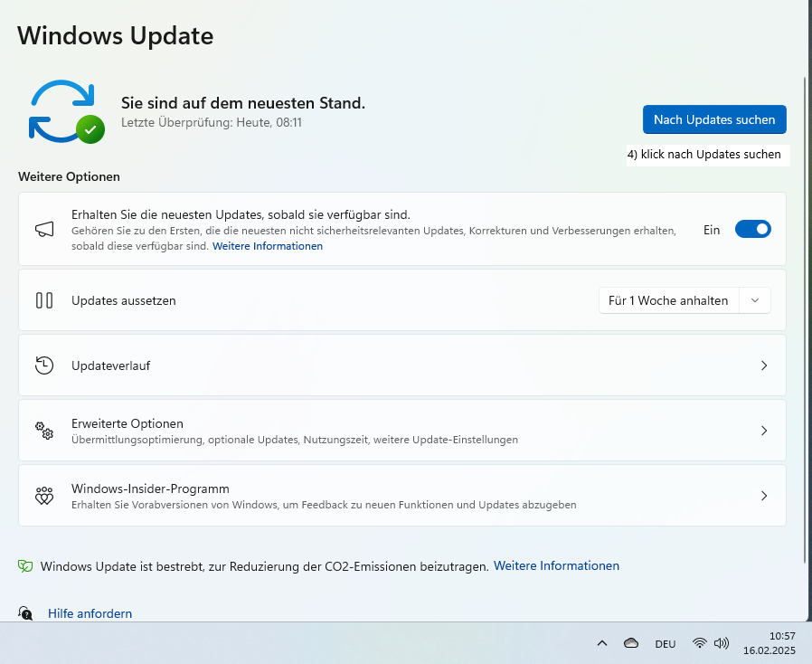The height and width of the screenshot is (664, 812).
Task: Click the Nach Updates suchen button
Action: click(714, 119)
